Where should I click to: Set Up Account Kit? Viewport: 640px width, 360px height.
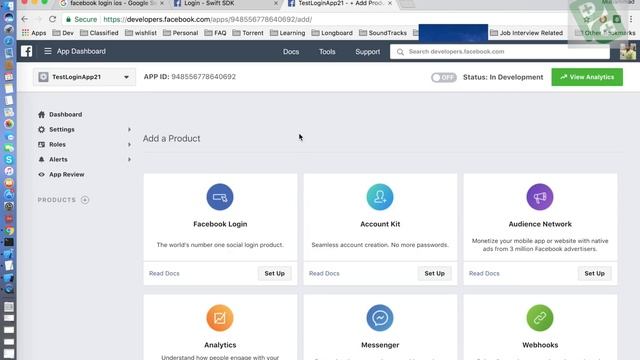coord(435,273)
